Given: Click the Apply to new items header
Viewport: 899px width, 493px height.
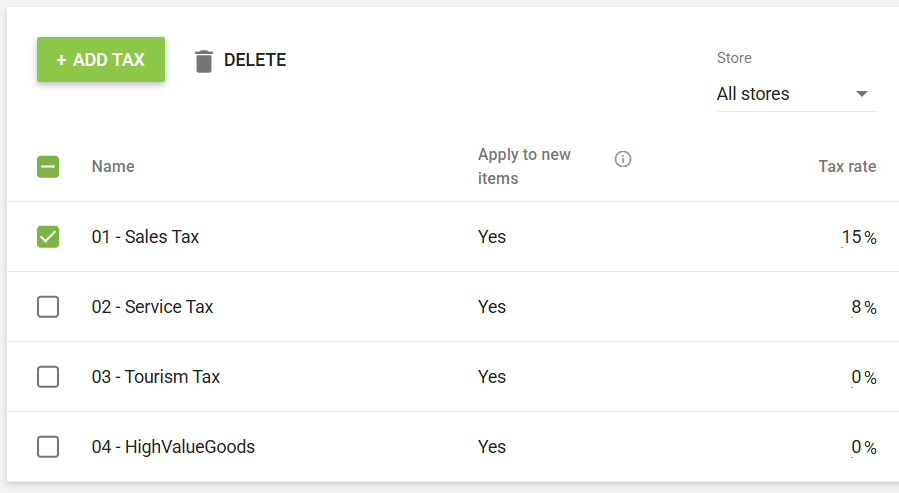Looking at the screenshot, I should [524, 166].
